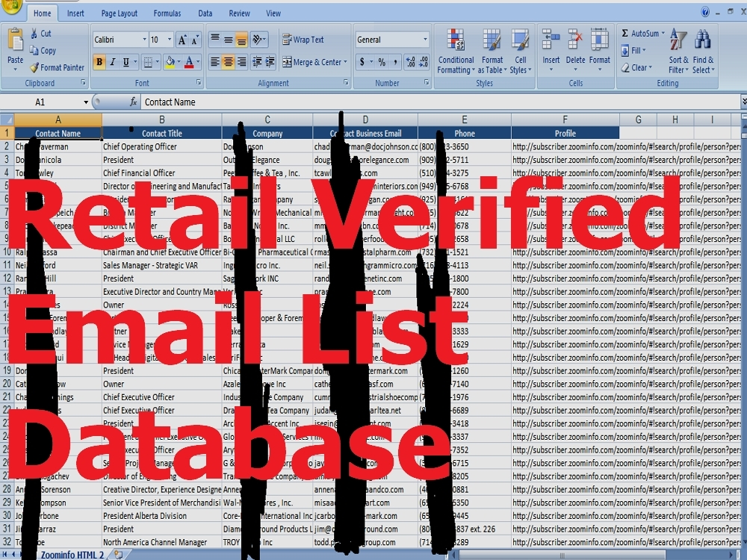Open Cell Styles gallery

point(520,51)
